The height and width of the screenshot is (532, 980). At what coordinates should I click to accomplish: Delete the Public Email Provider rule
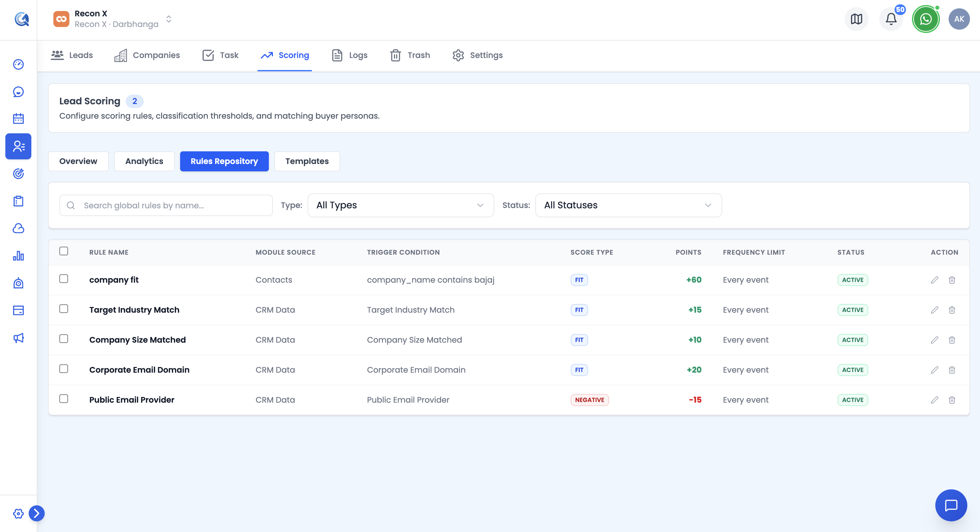[x=952, y=400]
